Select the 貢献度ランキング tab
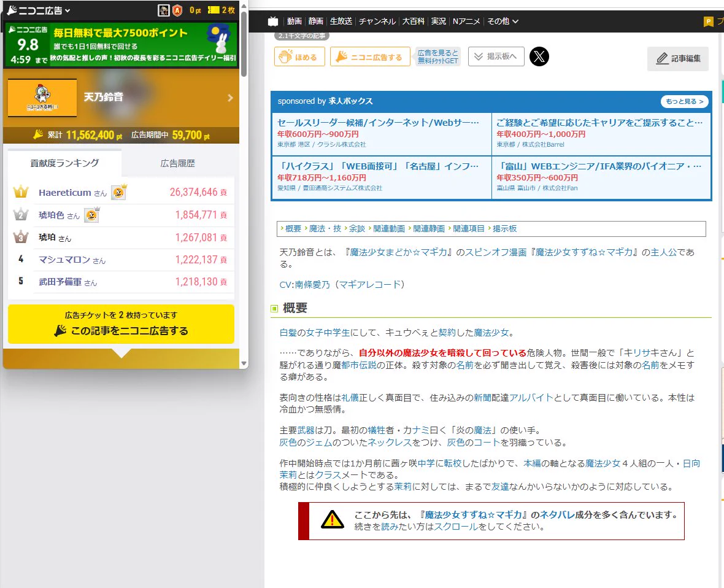The height and width of the screenshot is (588, 724). click(64, 163)
